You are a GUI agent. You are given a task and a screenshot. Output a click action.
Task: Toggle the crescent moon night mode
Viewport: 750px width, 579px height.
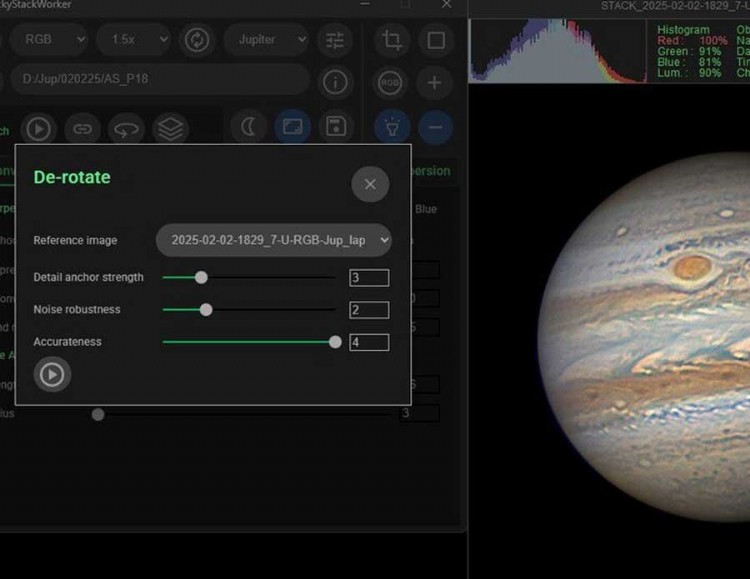[x=248, y=127]
